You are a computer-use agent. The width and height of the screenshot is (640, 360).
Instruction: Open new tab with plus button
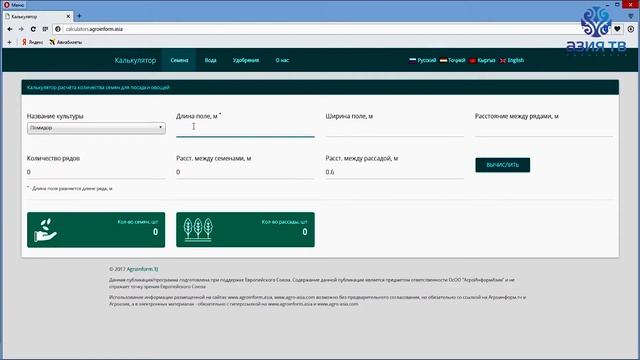coord(79,16)
